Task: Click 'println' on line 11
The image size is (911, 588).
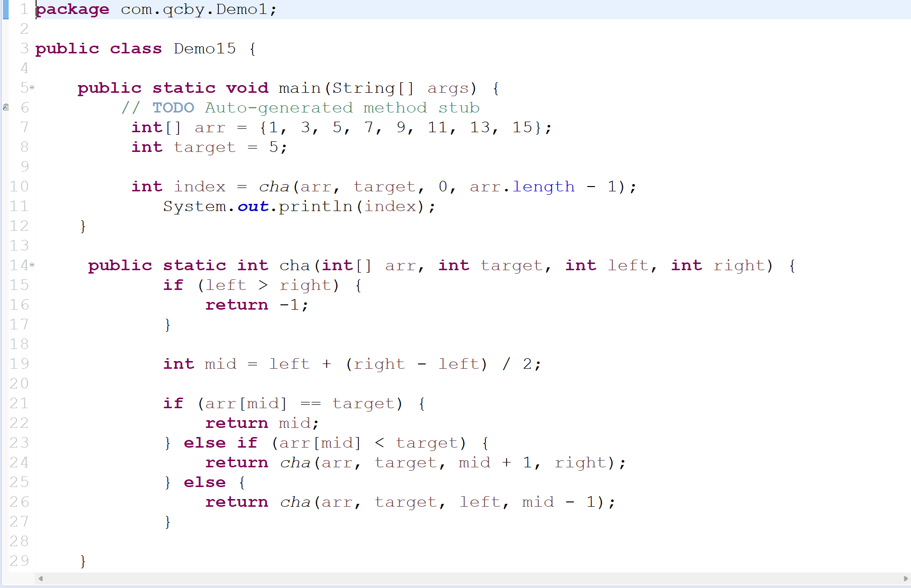Action: pyautogui.click(x=316, y=206)
